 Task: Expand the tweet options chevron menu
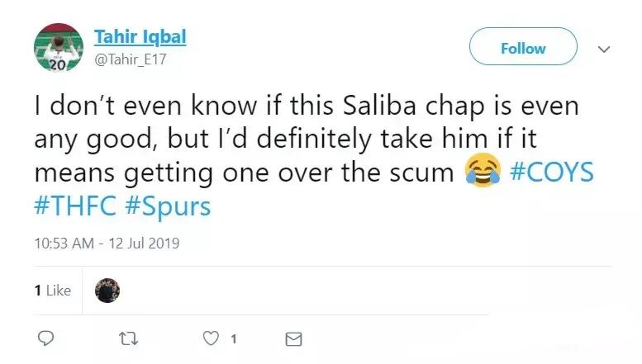pyautogui.click(x=604, y=49)
